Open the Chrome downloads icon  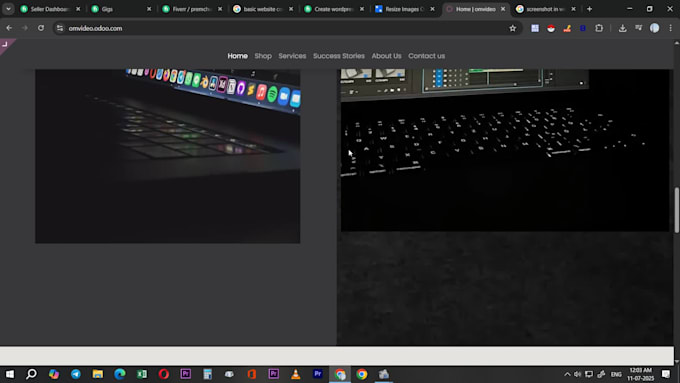pyautogui.click(x=622, y=28)
